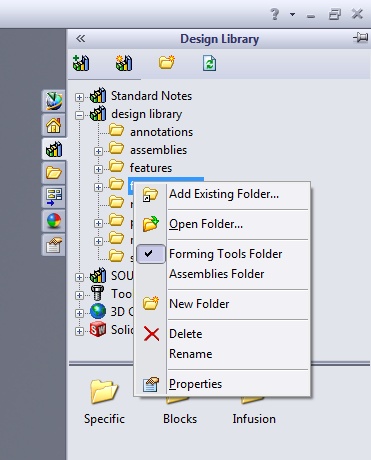Open the SolidWorks Resources home tab
The height and width of the screenshot is (460, 371).
pos(54,125)
